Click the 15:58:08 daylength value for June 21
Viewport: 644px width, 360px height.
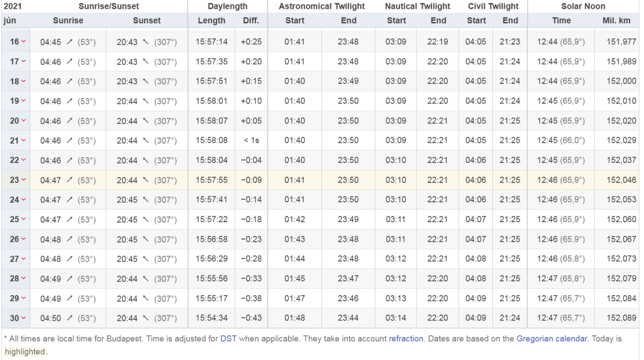pos(211,141)
